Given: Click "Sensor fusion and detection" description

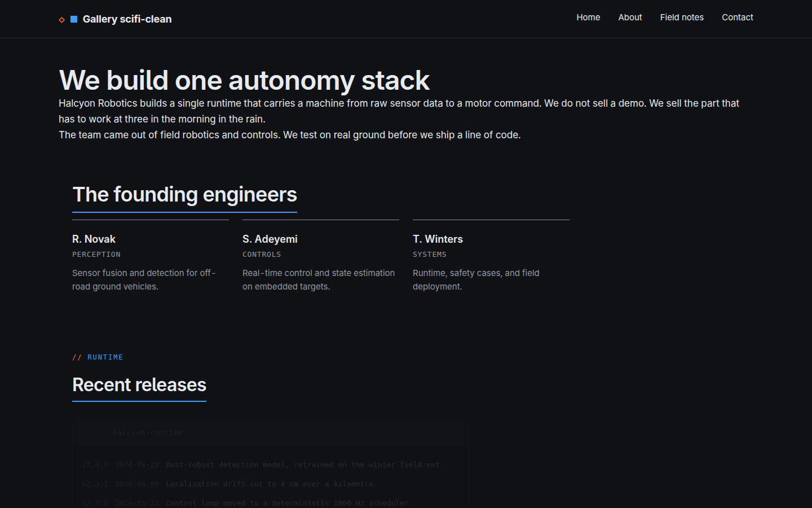Looking at the screenshot, I should coord(144,280).
